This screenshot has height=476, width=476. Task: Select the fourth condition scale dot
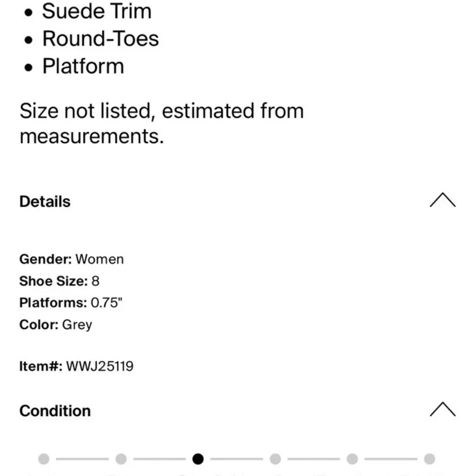tap(275, 459)
